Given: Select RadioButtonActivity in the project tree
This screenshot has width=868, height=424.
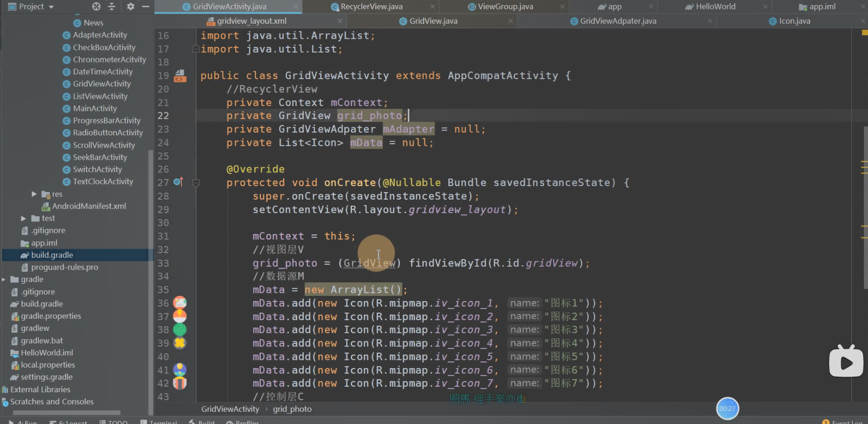Looking at the screenshot, I should click(108, 133).
